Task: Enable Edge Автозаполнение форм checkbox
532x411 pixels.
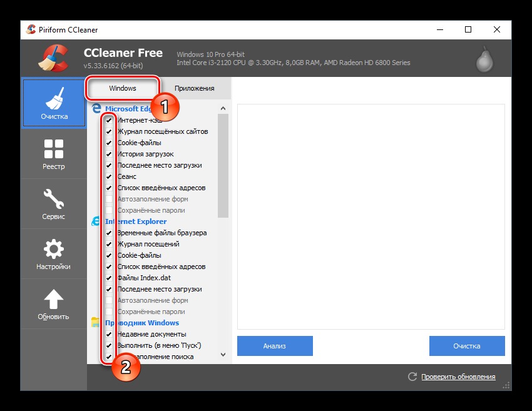Action: (x=109, y=199)
